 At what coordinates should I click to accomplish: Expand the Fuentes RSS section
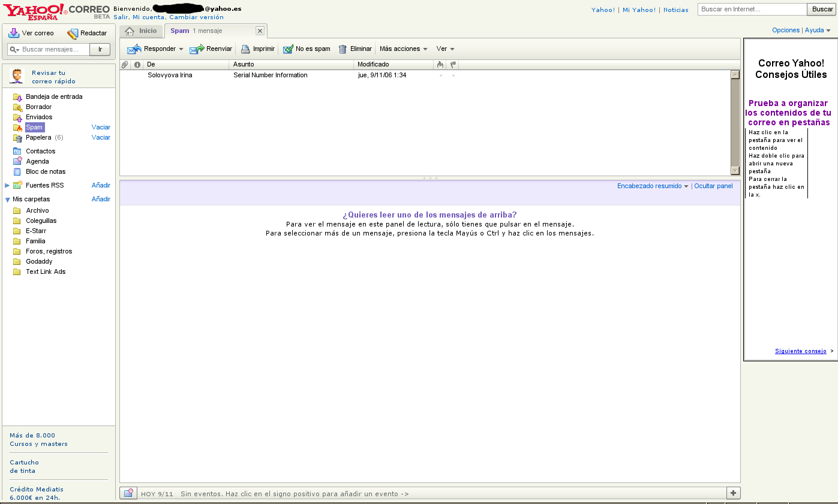[x=7, y=186]
